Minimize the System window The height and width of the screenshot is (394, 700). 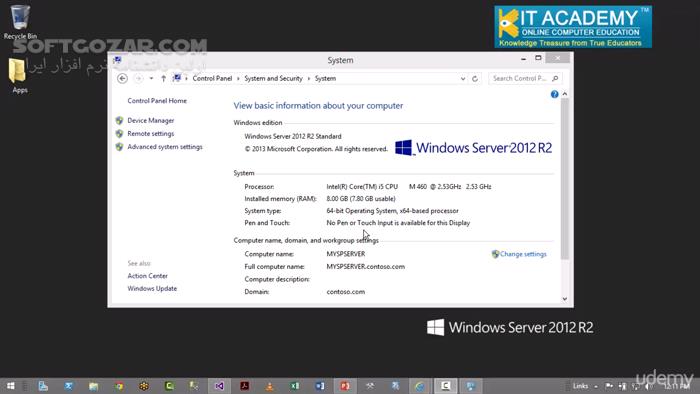(523, 58)
